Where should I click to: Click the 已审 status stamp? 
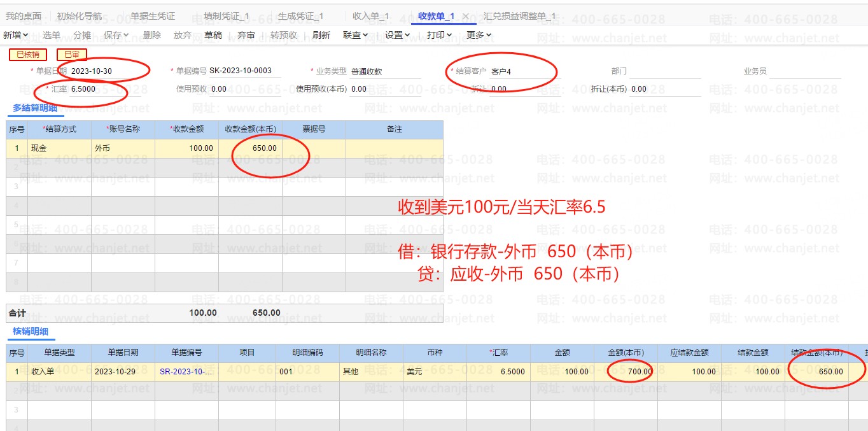pos(72,55)
